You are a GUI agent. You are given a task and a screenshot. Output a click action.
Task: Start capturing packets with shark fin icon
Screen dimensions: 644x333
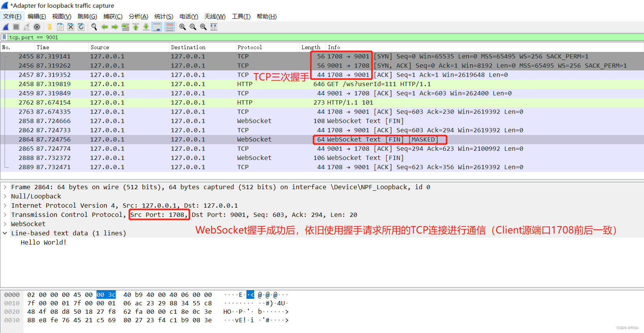point(6,27)
